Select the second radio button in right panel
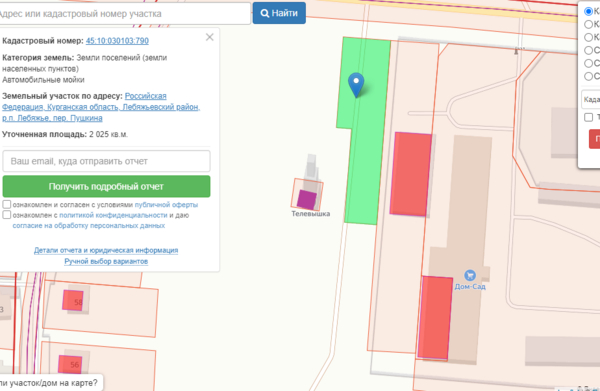The height and width of the screenshot is (391, 600). [x=589, y=24]
